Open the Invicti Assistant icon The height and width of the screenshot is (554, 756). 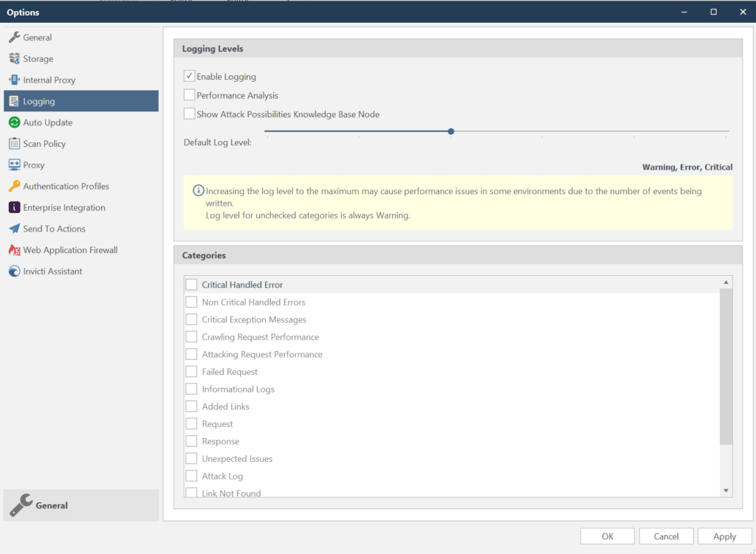tap(16, 271)
